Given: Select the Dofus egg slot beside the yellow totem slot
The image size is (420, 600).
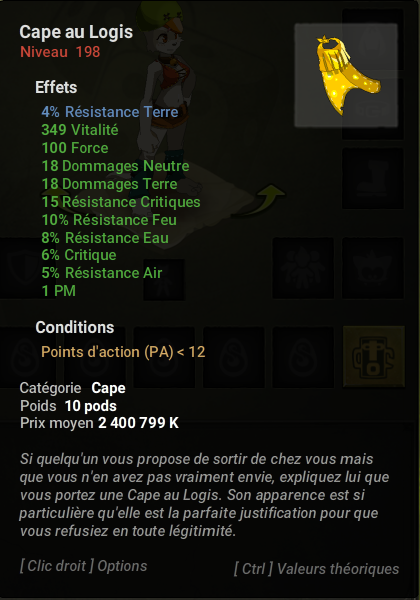Looking at the screenshot, I should coord(303,357).
